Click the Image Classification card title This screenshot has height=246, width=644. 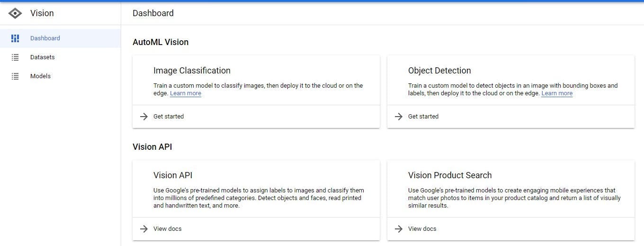tap(192, 71)
